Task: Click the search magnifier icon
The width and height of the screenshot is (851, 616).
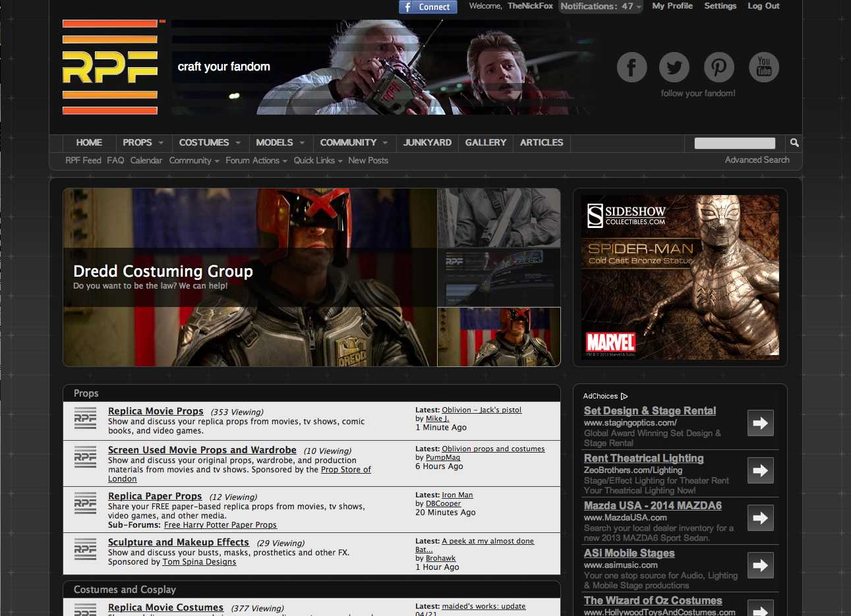Action: pos(794,143)
